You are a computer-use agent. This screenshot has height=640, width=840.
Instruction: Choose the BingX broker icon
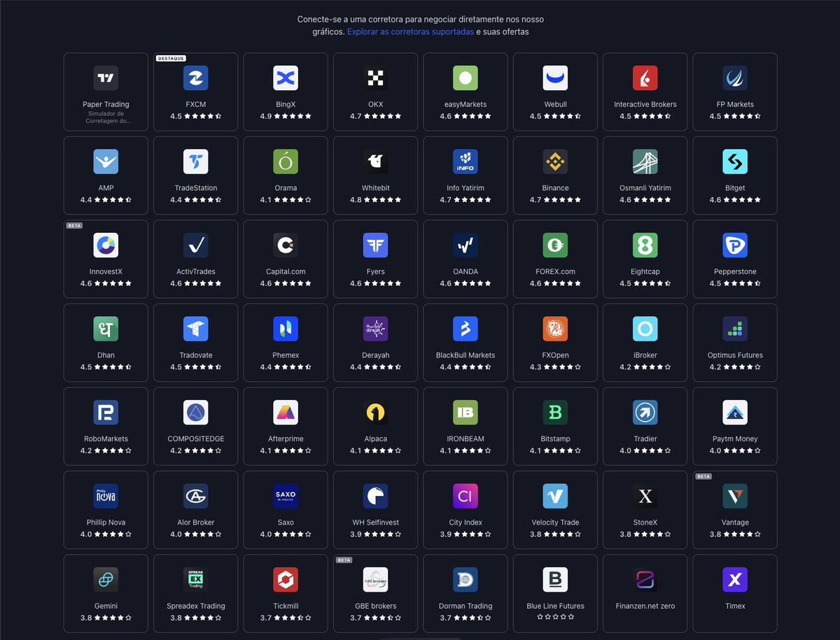(286, 78)
